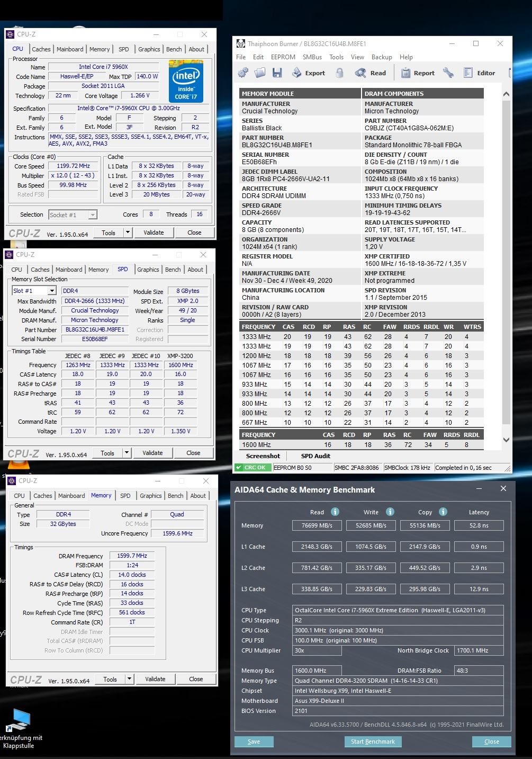The image size is (532, 759).
Task: Click the Write info icon in AIDA64
Action: click(390, 512)
